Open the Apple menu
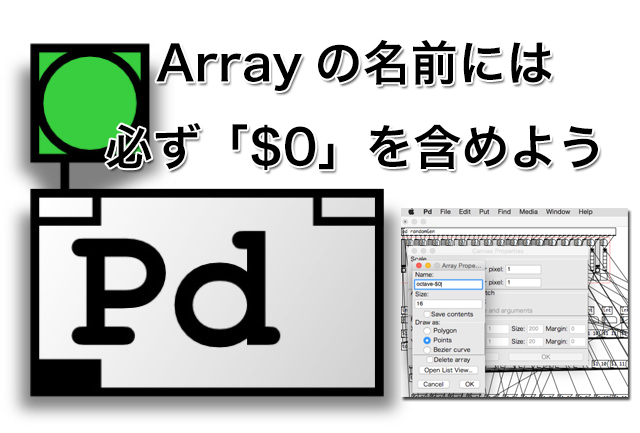 click(411, 211)
